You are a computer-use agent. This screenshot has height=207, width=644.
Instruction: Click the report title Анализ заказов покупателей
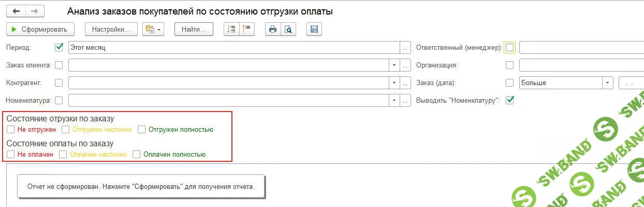pos(200,11)
